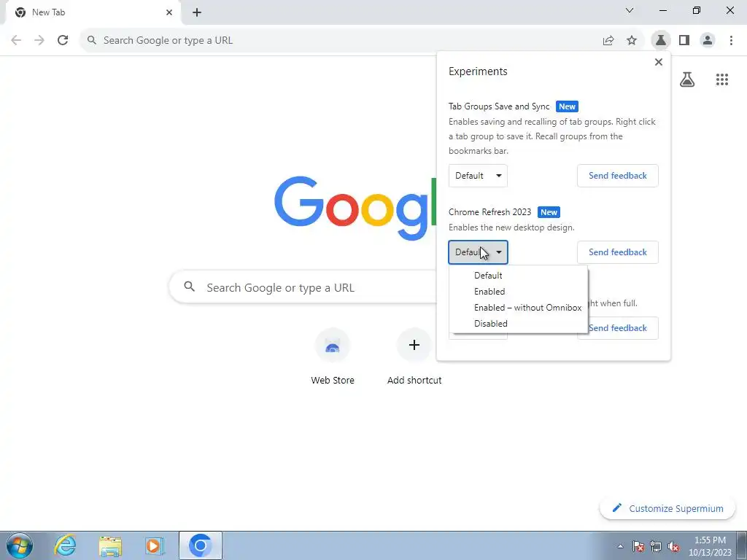Open a new tab with plus button
This screenshot has height=560, width=747.
[197, 12]
